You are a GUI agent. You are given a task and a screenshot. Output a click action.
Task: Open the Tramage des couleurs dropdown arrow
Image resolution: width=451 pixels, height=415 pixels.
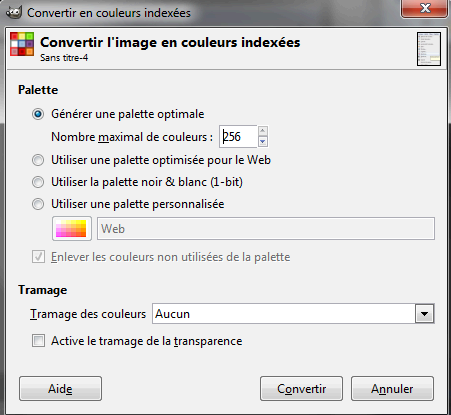(424, 314)
